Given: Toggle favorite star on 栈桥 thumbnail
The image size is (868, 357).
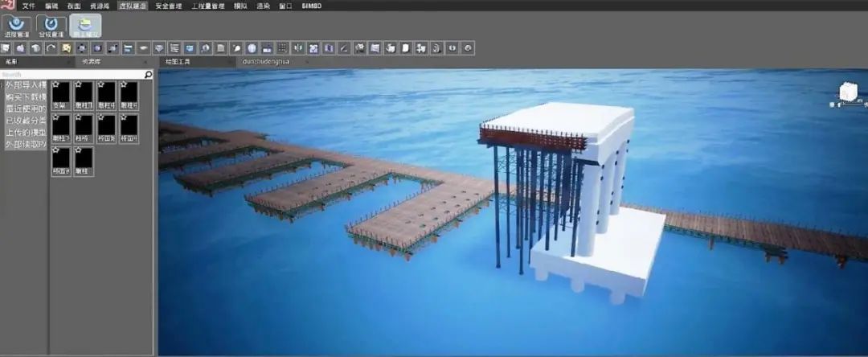Looking at the screenshot, I should point(78,117).
